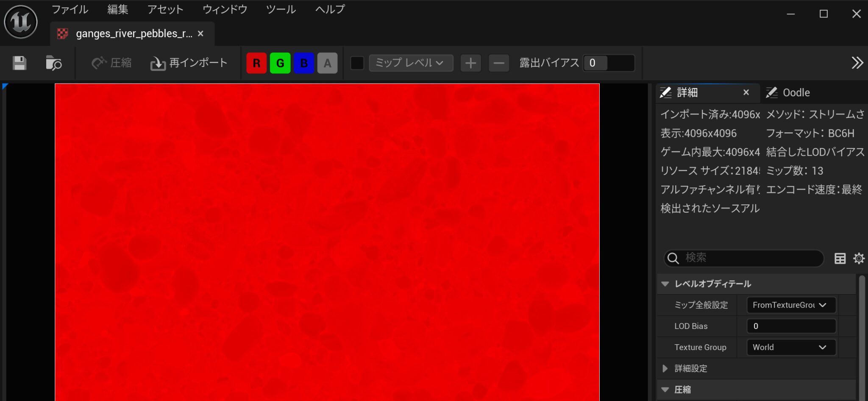868x401 pixels.
Task: Toggle the blue (B) channel off
Action: 304,63
